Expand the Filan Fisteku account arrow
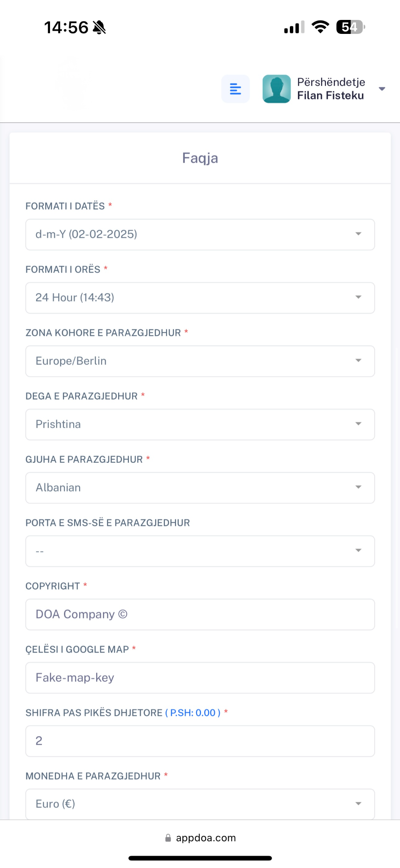 tap(382, 89)
